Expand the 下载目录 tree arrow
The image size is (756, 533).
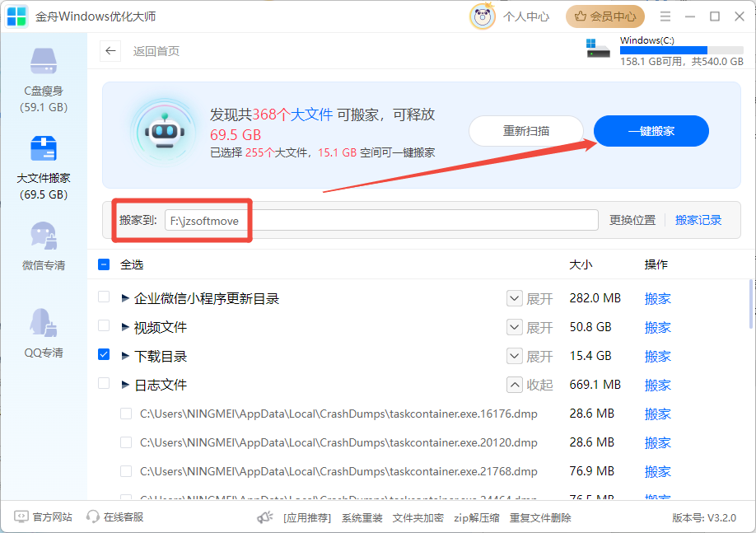click(125, 356)
